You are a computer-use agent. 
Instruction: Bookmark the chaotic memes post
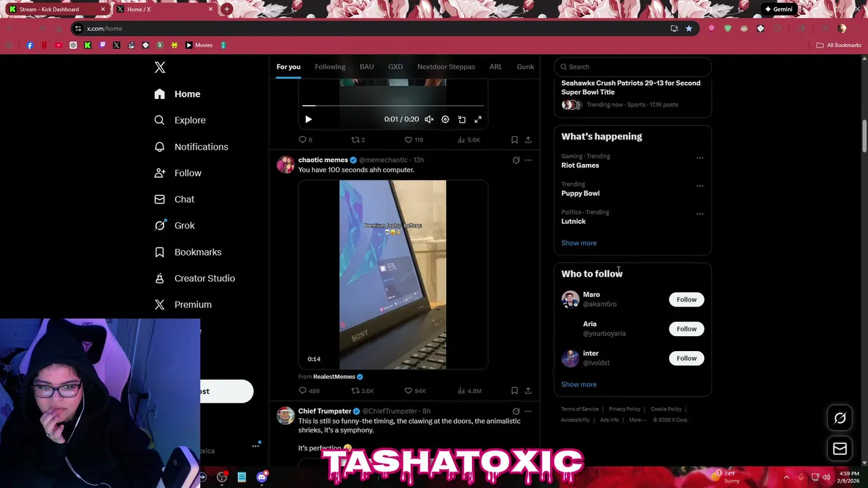[515, 391]
